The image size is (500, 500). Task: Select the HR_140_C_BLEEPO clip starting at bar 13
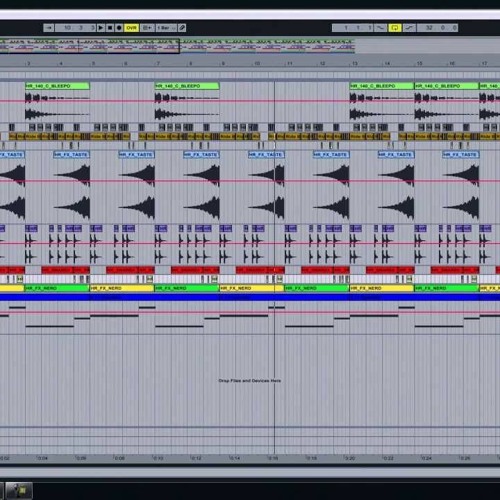coord(382,86)
